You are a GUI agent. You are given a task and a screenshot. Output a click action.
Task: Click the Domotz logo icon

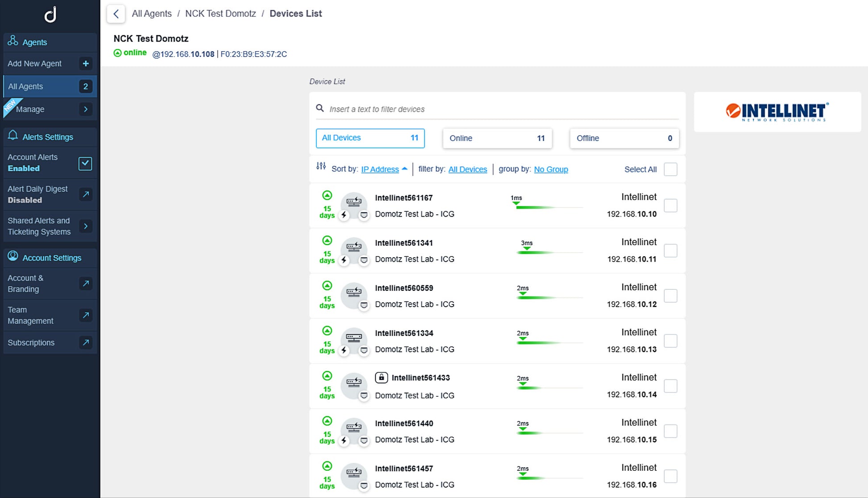click(x=50, y=14)
